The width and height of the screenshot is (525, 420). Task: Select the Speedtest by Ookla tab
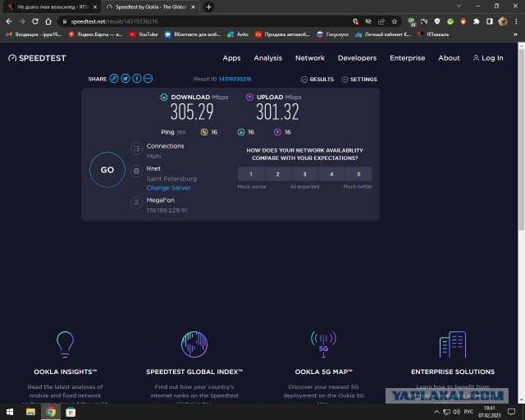pos(151,7)
